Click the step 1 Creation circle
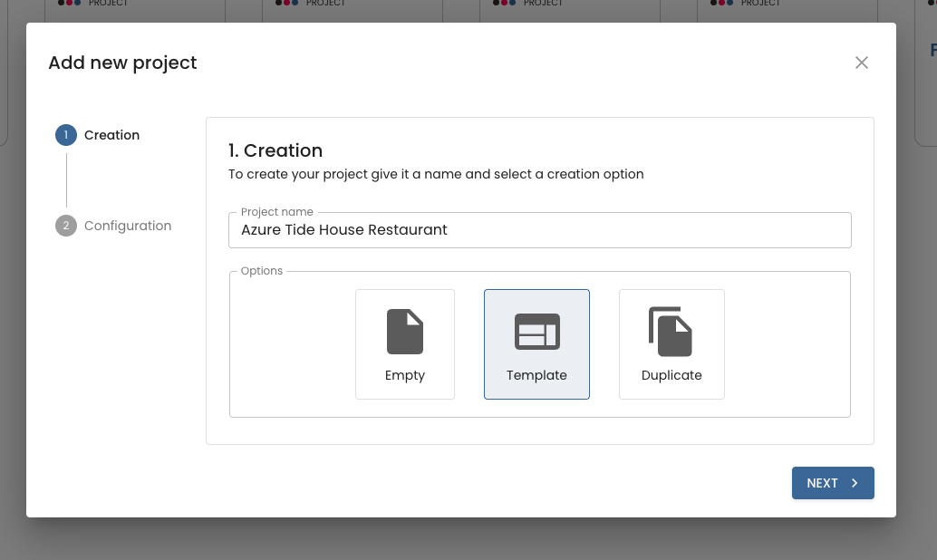The width and height of the screenshot is (937, 560). pyautogui.click(x=65, y=135)
